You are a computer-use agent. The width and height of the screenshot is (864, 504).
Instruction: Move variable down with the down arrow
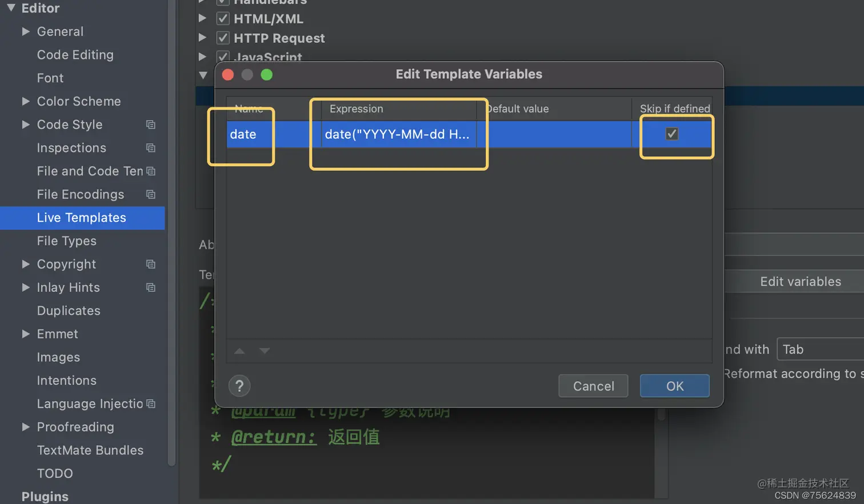pyautogui.click(x=264, y=351)
